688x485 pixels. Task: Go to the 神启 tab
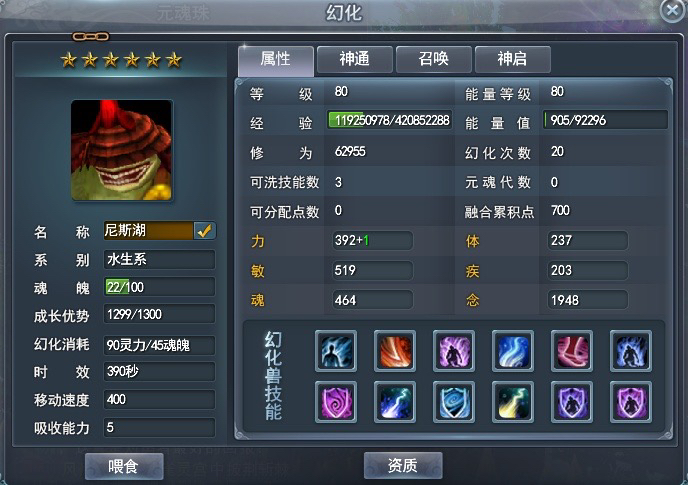tap(512, 59)
